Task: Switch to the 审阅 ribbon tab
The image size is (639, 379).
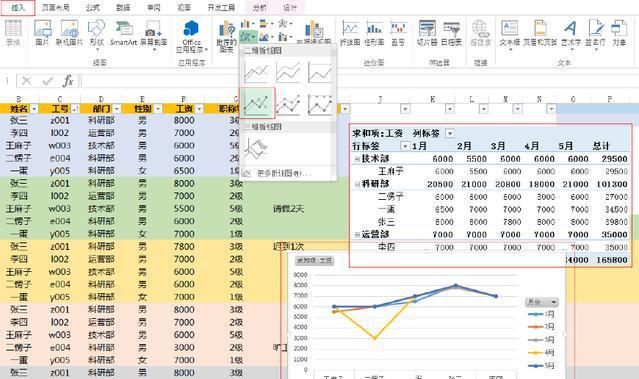Action: click(x=154, y=7)
